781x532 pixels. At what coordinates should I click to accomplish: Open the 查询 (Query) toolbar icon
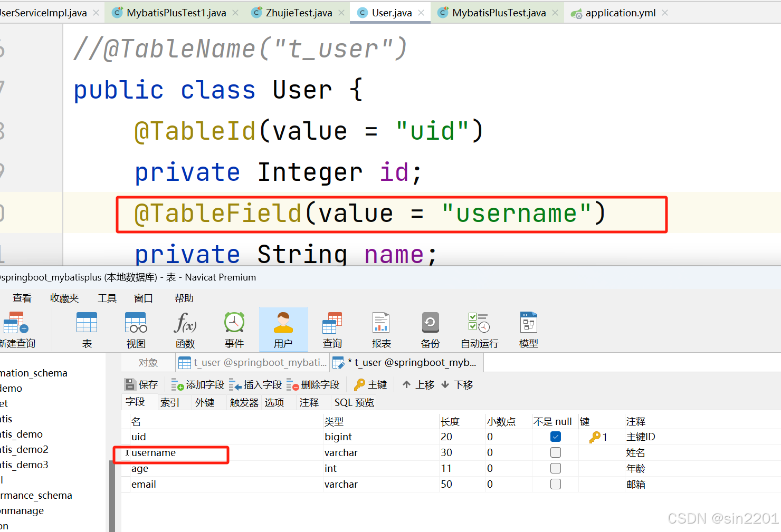(332, 330)
